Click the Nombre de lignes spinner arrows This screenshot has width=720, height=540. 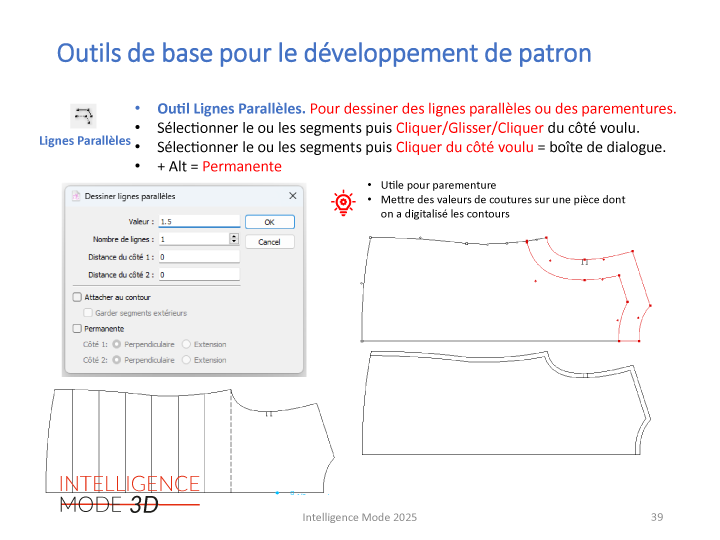point(234,239)
